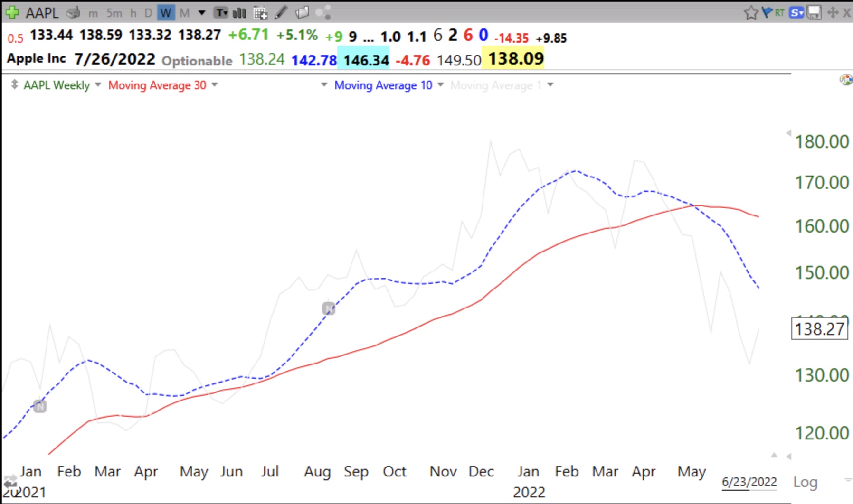Screen dimensions: 853x504
Task: Select the pencil drawing tools icon
Action: 281,12
